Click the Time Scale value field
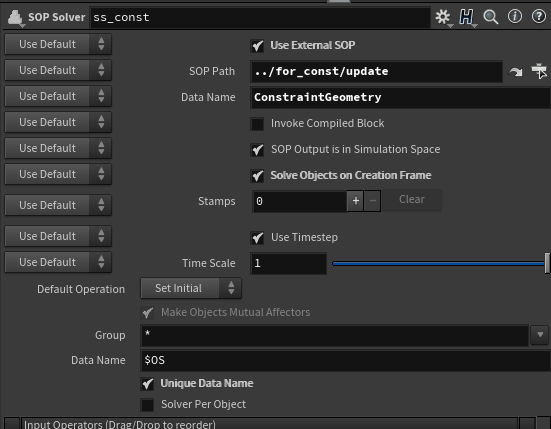Image resolution: width=551 pixels, height=429 pixels. 289,264
